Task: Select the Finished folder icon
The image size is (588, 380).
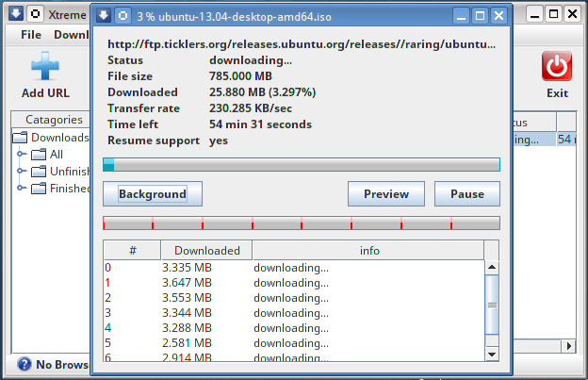Action: click(39, 189)
